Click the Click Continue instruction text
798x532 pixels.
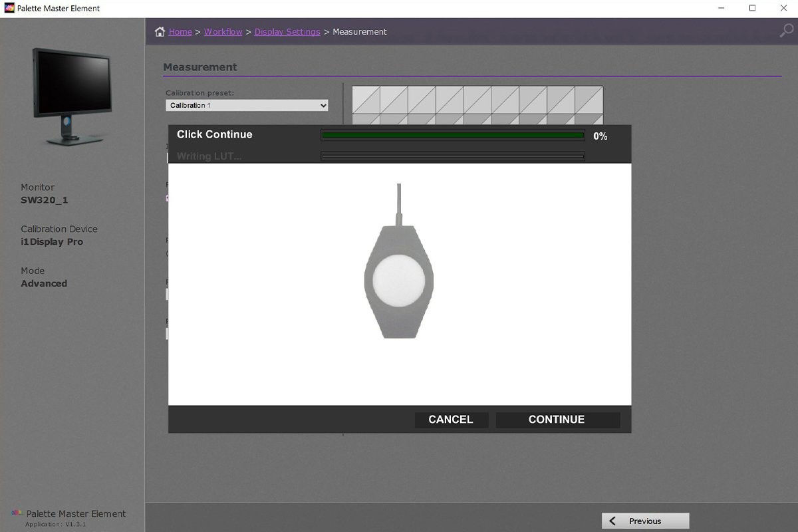click(215, 134)
